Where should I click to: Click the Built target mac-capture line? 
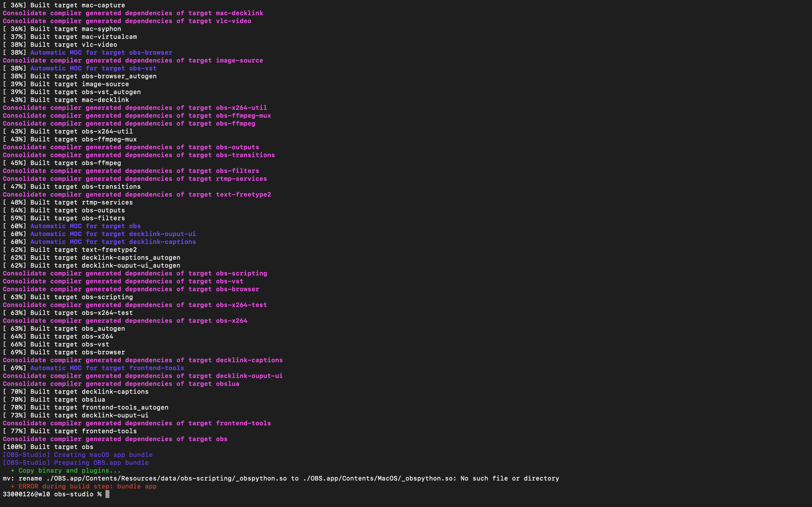[64, 5]
